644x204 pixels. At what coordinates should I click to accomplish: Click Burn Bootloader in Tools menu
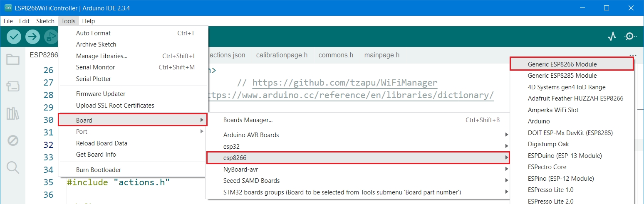99,170
